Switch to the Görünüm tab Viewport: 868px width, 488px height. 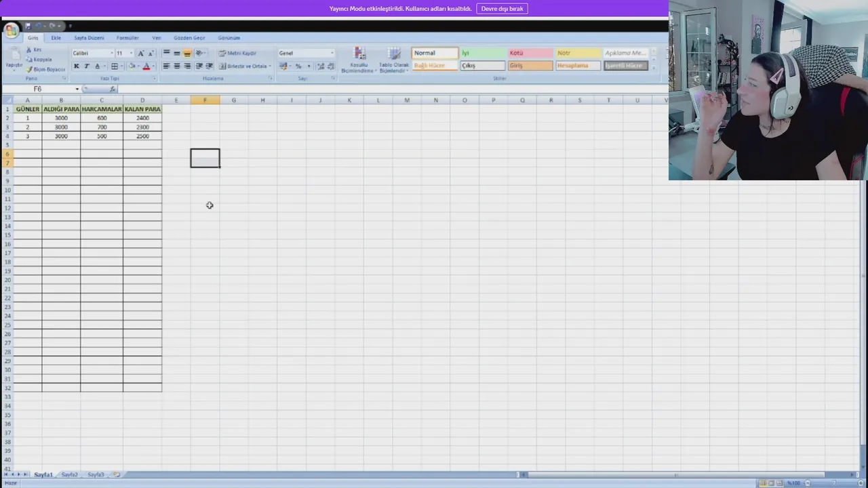pos(229,38)
